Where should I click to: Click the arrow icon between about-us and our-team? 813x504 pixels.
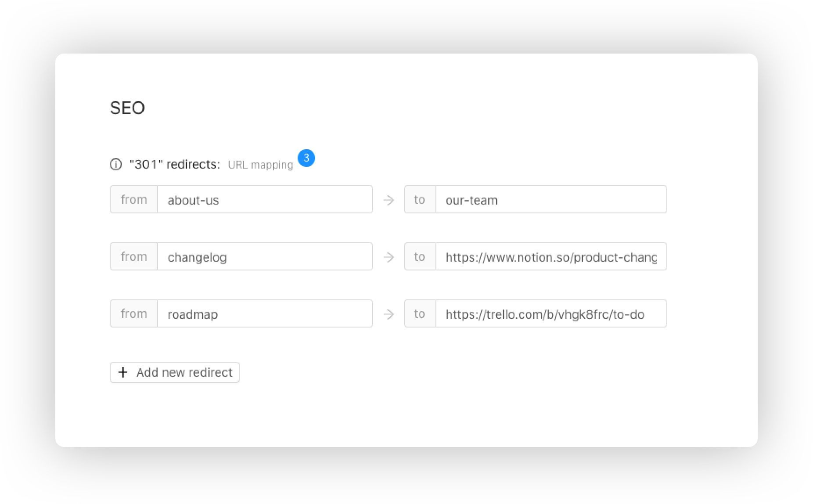(389, 200)
